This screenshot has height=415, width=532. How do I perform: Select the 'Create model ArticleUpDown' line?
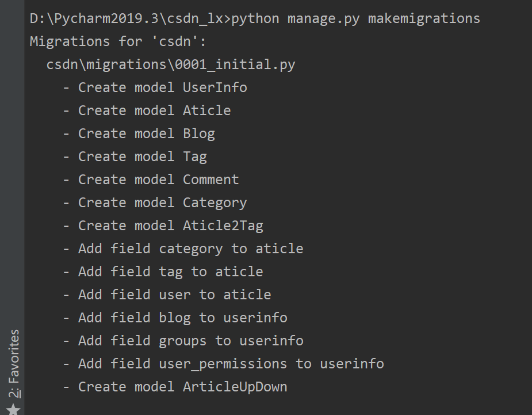pyautogui.click(x=175, y=387)
